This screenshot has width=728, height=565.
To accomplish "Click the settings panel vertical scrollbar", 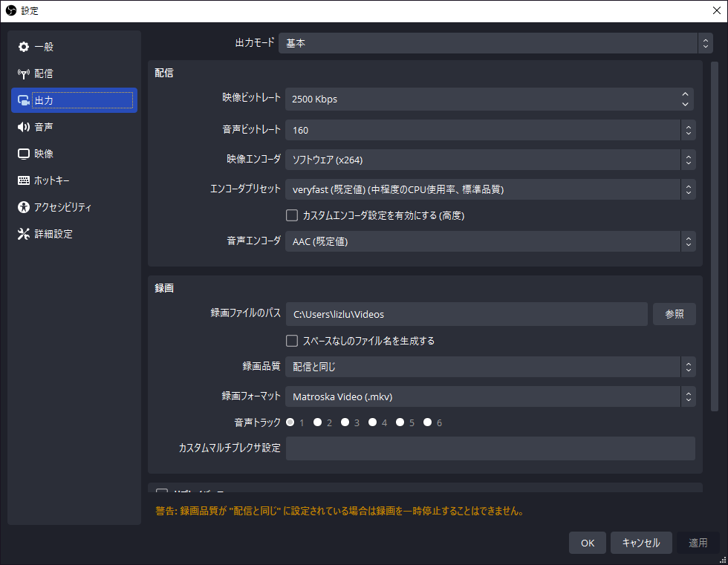I will point(714,237).
